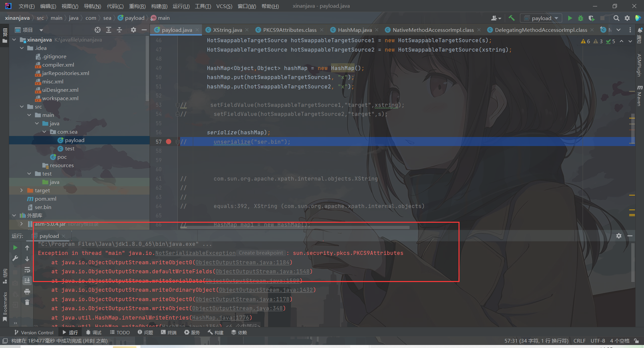Open the 文件(F) menu

(x=26, y=6)
